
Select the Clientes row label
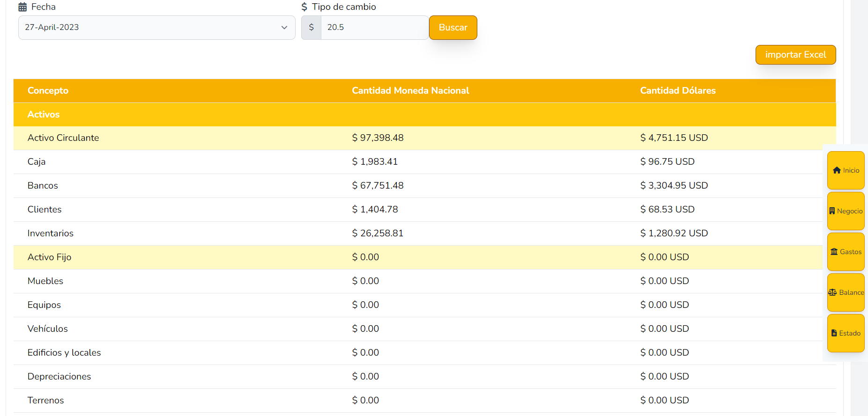click(x=45, y=210)
